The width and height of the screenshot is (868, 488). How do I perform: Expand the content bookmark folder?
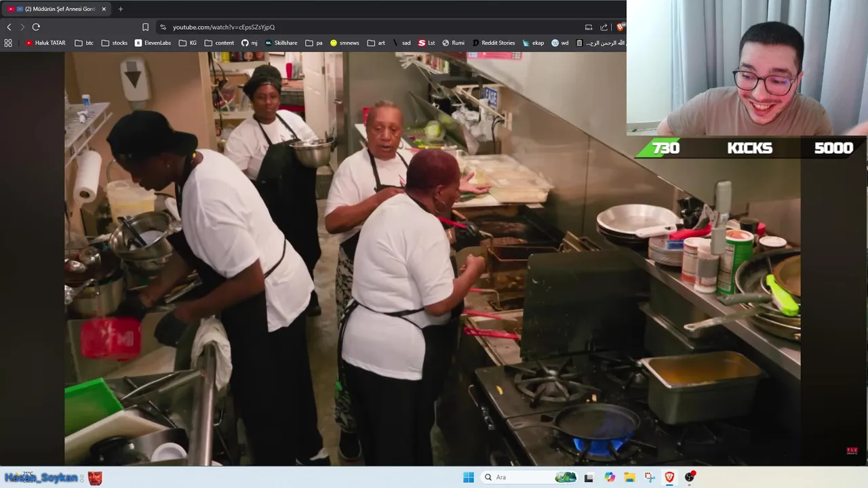pyautogui.click(x=219, y=43)
